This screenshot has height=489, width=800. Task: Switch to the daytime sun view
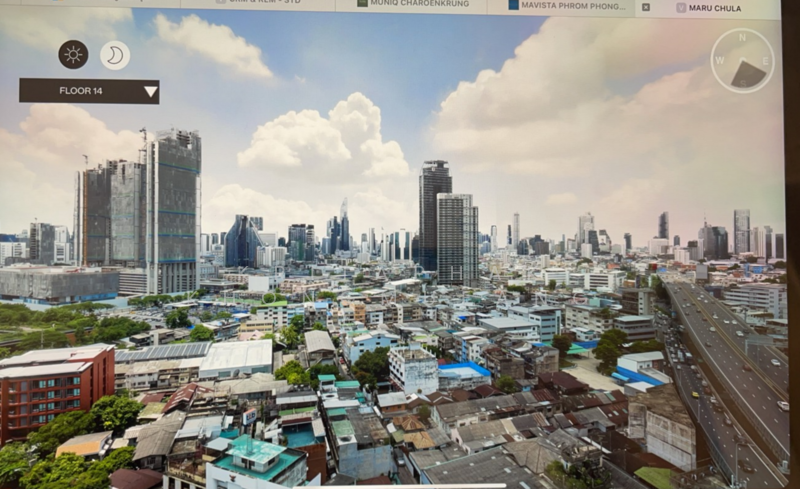point(73,54)
